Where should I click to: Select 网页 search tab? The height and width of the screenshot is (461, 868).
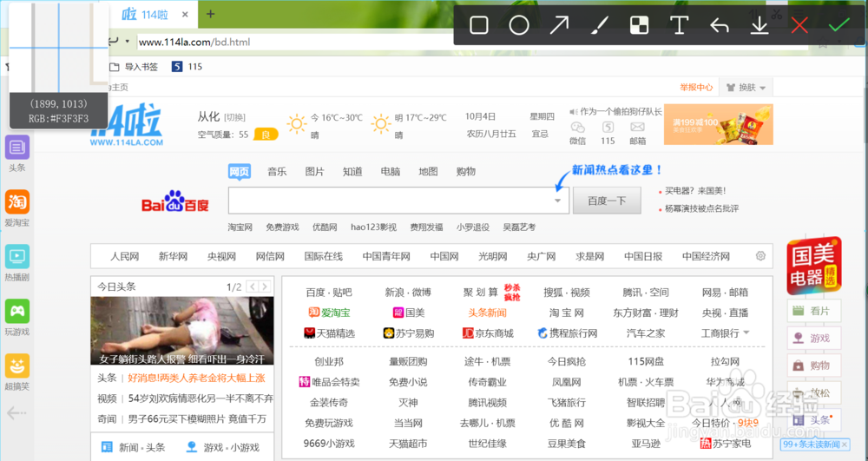(x=240, y=172)
